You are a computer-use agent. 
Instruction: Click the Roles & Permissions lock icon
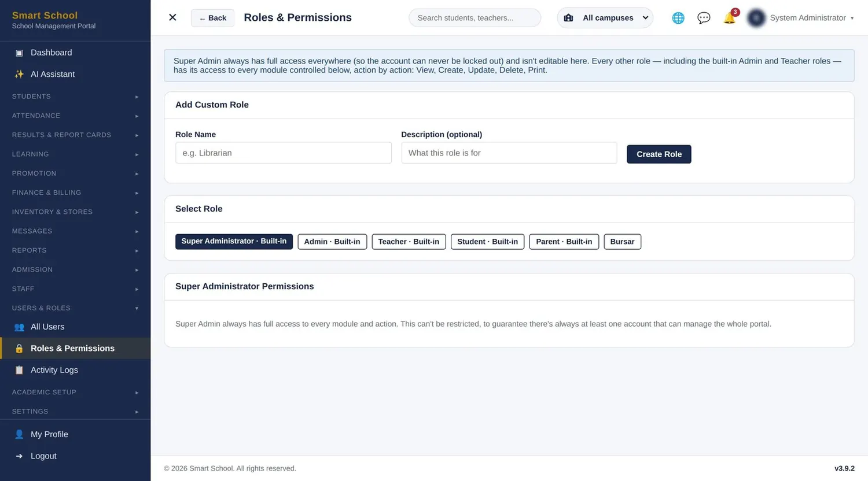click(x=19, y=348)
